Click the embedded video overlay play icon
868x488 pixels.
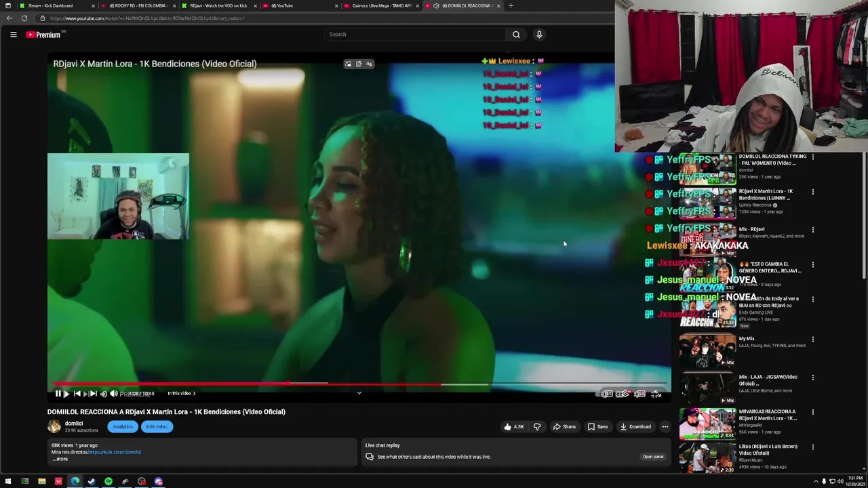click(x=66, y=393)
